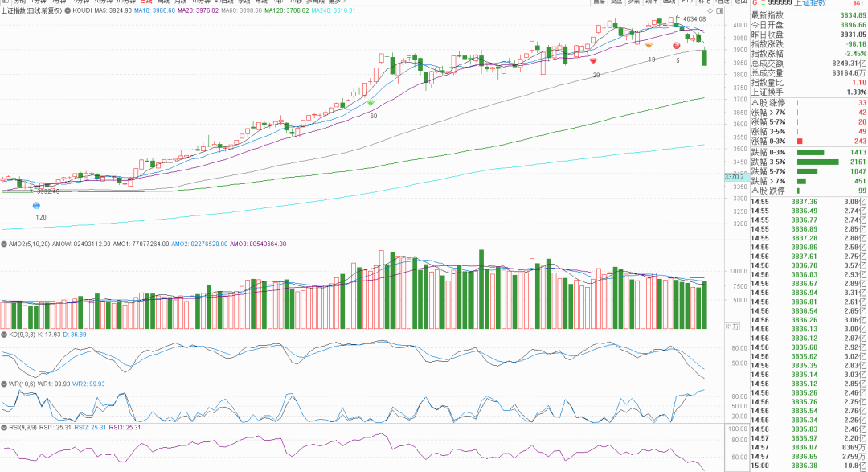Click the blue ball marker labeled 120

[x=36, y=206]
